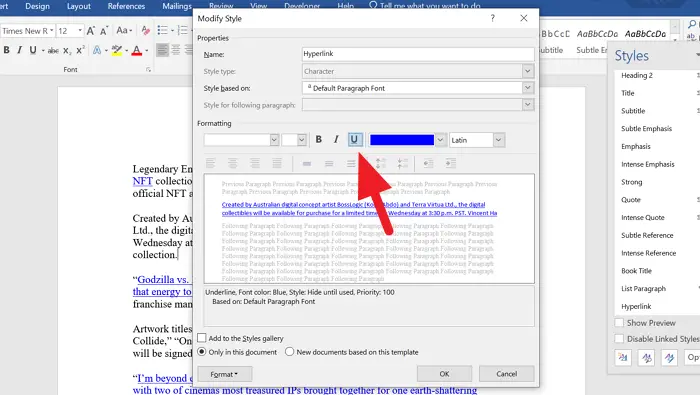Apply superscript from ribbon
Viewport: 700px width, 395px height.
click(x=80, y=50)
